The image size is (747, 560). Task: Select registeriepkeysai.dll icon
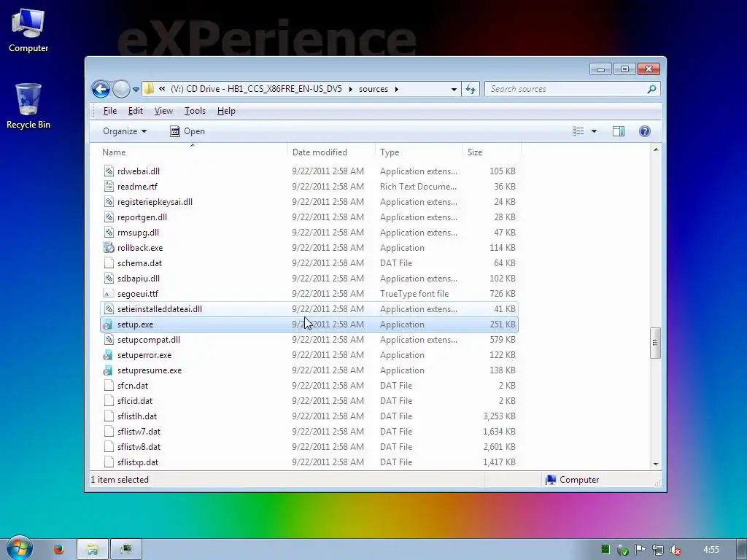pos(109,202)
